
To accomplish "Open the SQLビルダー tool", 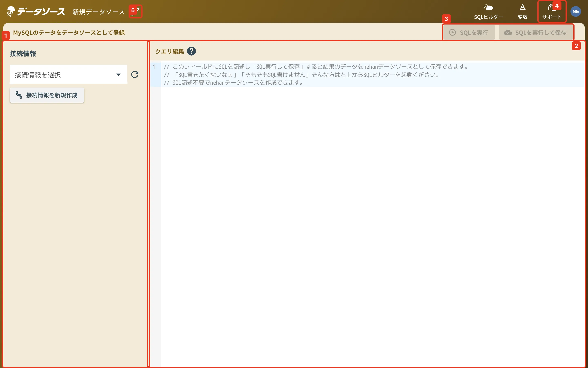I will click(488, 12).
